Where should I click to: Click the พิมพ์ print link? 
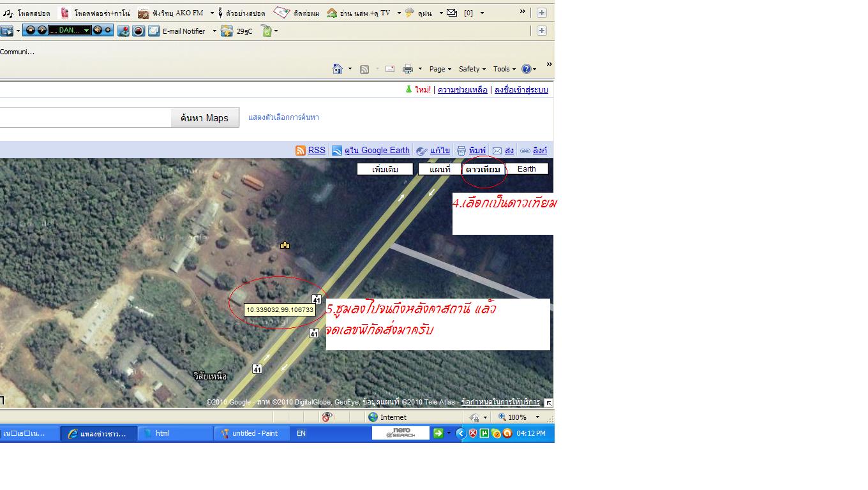477,151
